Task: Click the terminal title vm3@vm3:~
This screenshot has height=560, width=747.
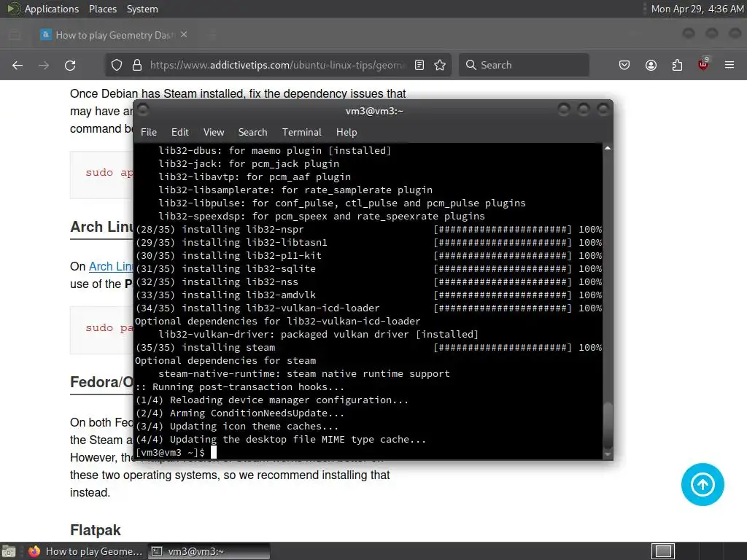Action: (x=374, y=111)
